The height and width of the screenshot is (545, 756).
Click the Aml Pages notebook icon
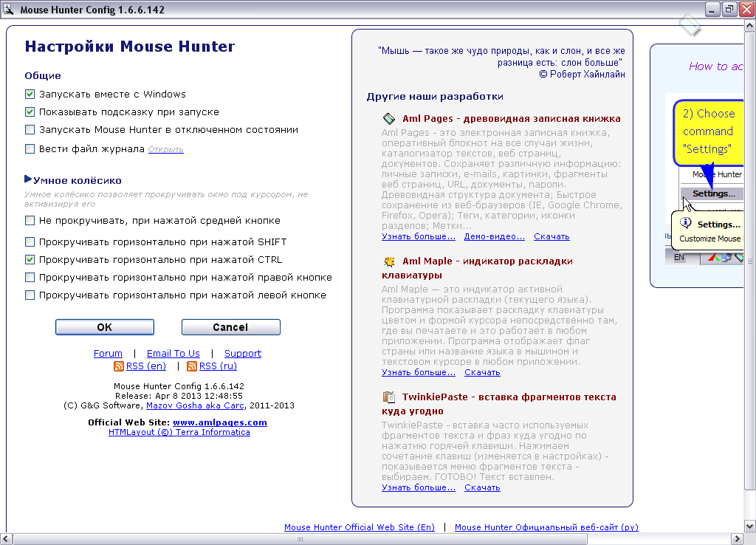pyautogui.click(x=388, y=119)
